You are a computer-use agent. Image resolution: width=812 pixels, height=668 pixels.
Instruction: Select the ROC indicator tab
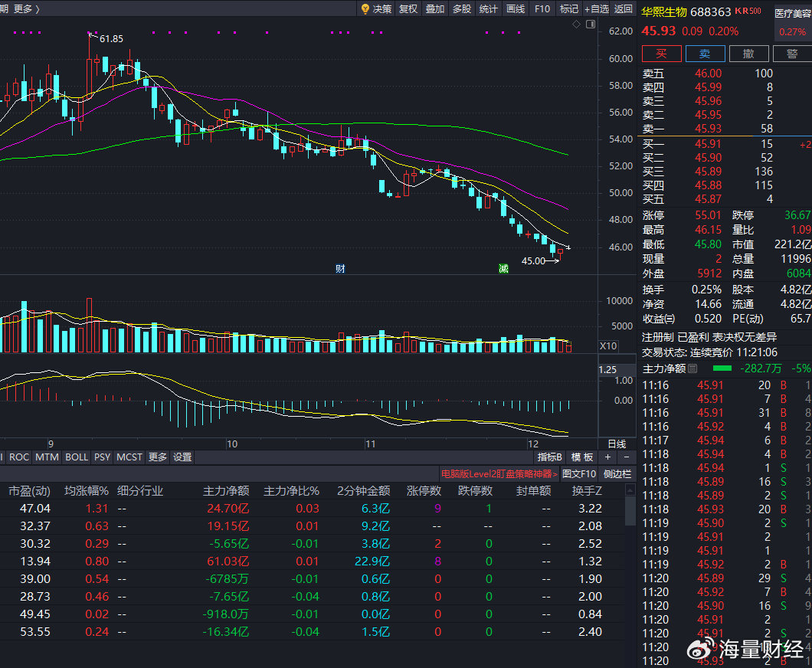point(19,457)
